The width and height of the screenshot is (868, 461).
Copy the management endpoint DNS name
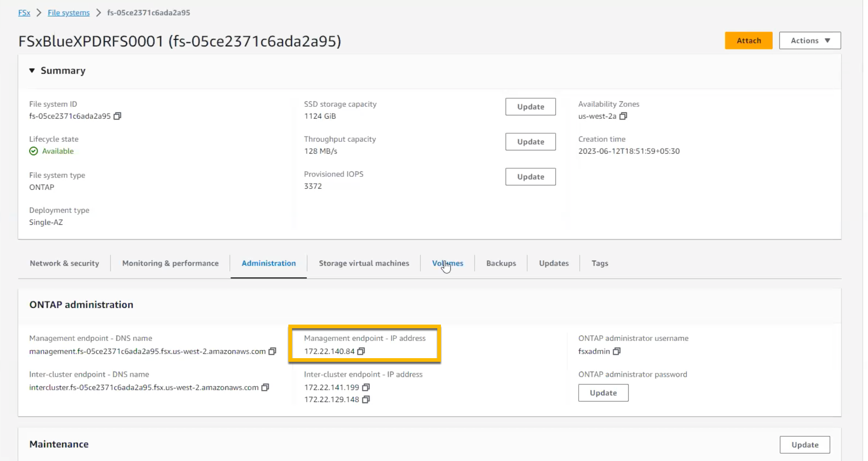[272, 351]
